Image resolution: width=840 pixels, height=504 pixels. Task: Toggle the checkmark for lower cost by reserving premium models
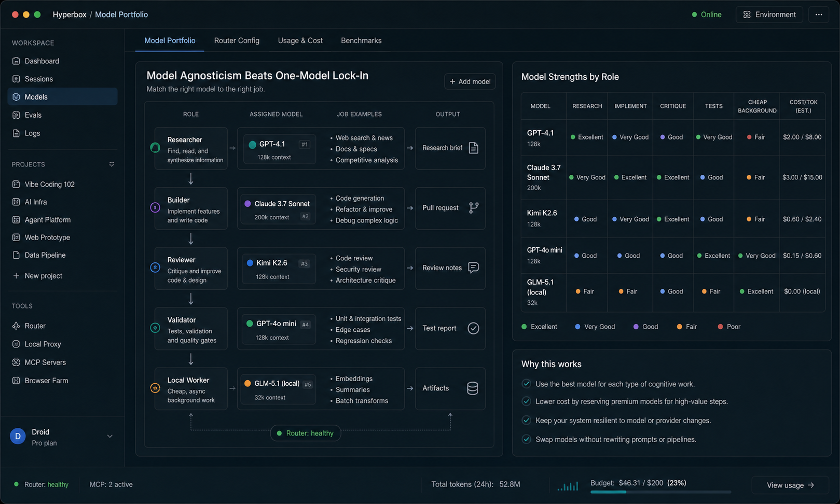coord(526,401)
